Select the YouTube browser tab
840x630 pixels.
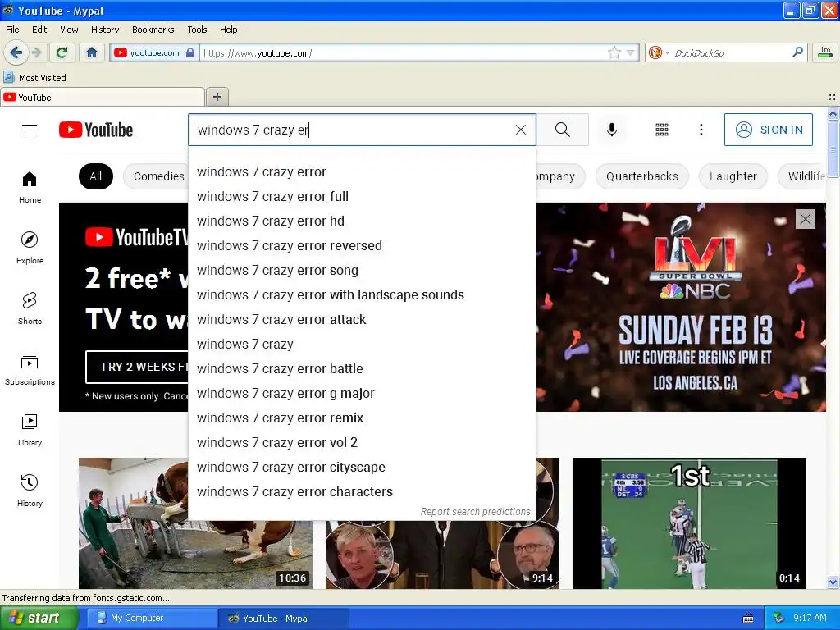coord(103,97)
